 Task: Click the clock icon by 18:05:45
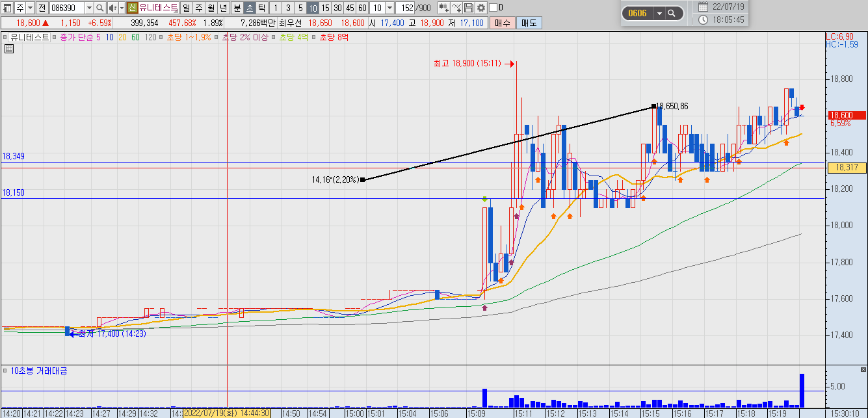click(703, 20)
